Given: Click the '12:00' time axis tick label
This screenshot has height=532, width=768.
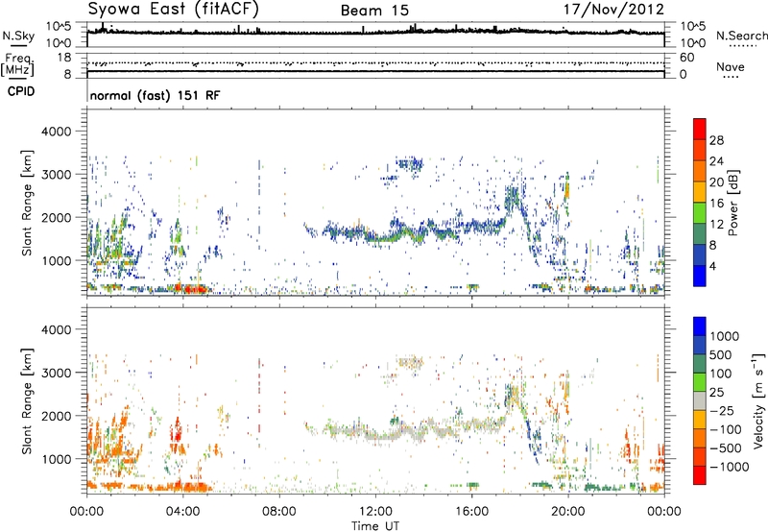Looking at the screenshot, I should point(375,512).
